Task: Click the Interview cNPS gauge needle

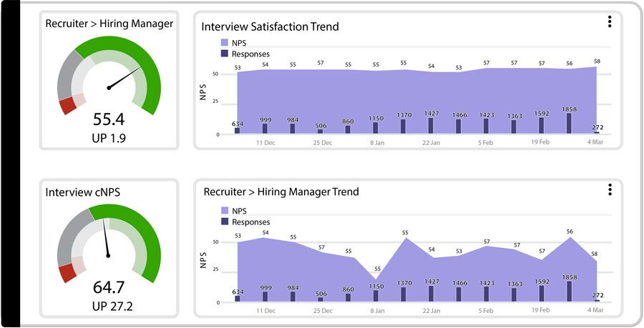Action: pos(107,239)
